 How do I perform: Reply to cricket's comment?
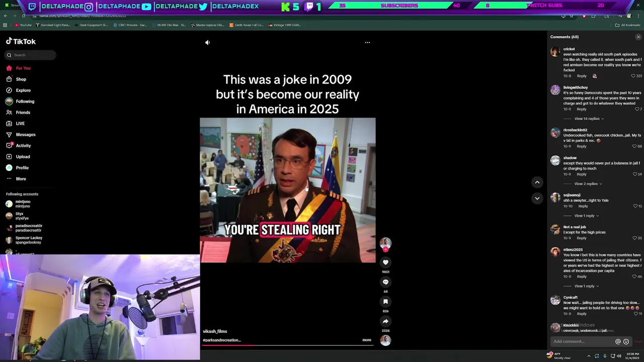[582, 76]
